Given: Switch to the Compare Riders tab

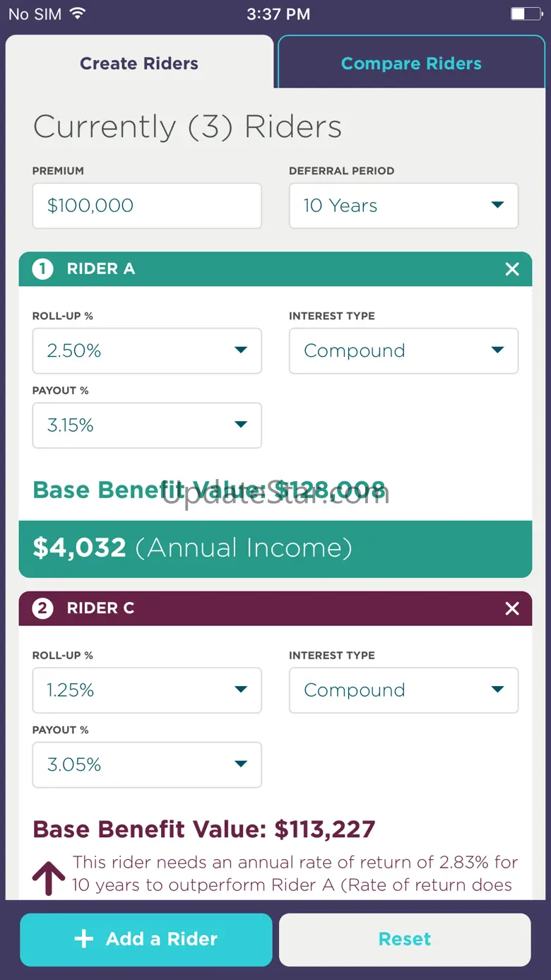Looking at the screenshot, I should [x=411, y=64].
